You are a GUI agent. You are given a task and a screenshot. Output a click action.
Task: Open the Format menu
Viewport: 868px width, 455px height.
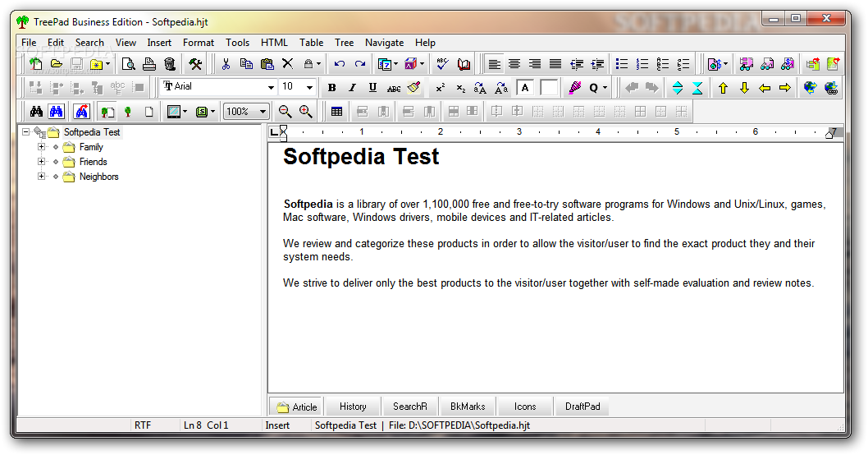pos(199,43)
